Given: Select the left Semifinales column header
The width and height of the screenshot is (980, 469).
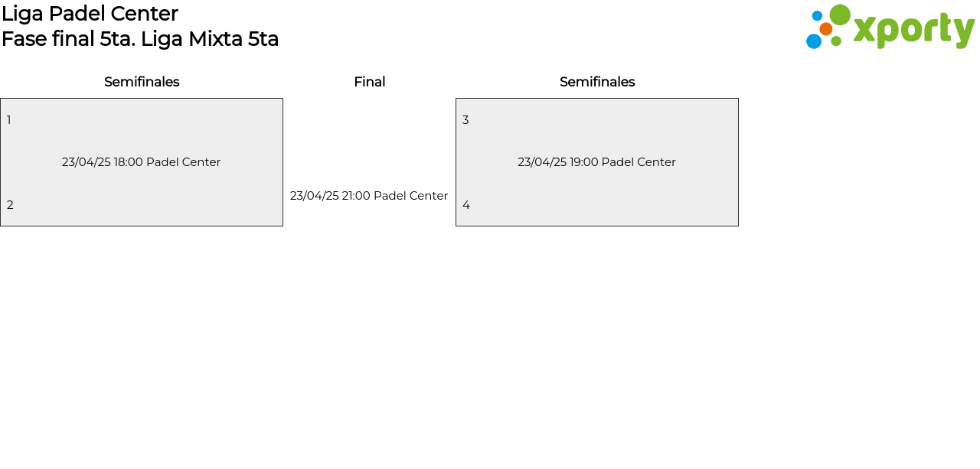Looking at the screenshot, I should click(x=142, y=82).
